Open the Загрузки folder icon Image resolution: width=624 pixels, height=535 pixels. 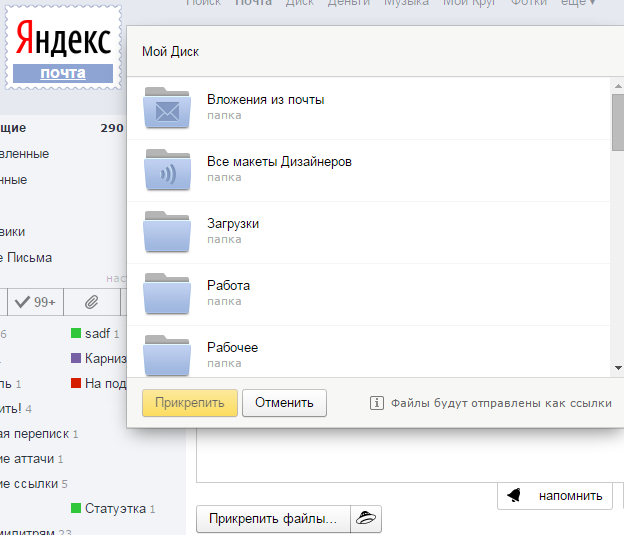click(x=167, y=232)
